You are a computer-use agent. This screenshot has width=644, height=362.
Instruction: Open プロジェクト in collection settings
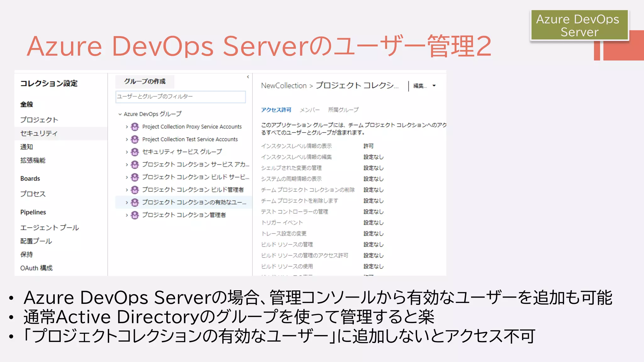[39, 120]
